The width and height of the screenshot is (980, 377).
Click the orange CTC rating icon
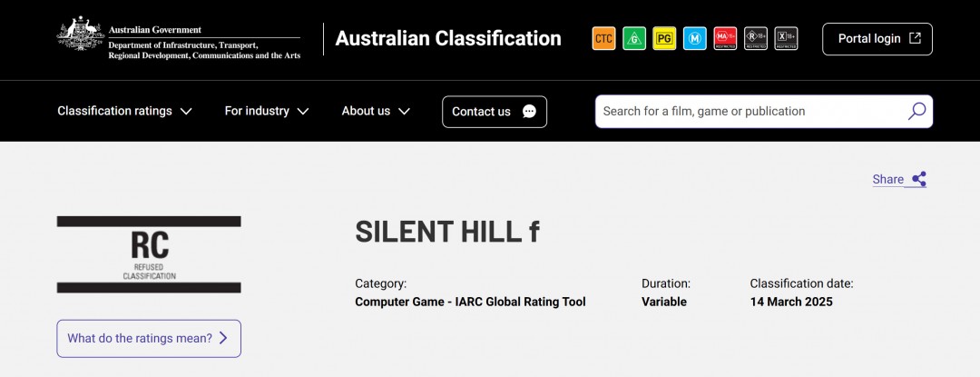coord(603,38)
